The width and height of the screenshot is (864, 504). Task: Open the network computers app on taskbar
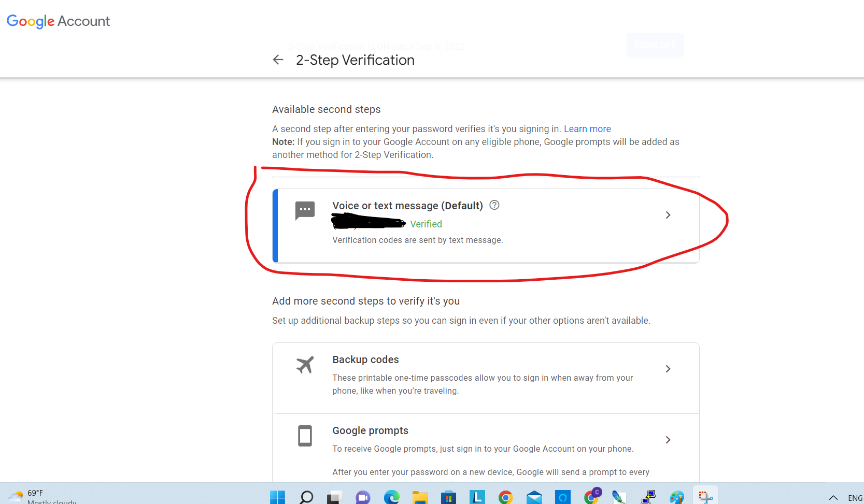click(648, 497)
